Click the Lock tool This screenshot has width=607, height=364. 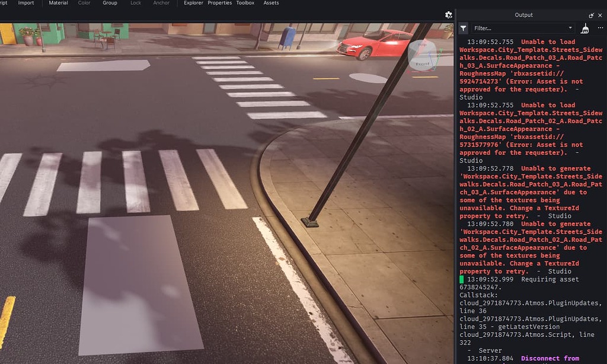[136, 3]
